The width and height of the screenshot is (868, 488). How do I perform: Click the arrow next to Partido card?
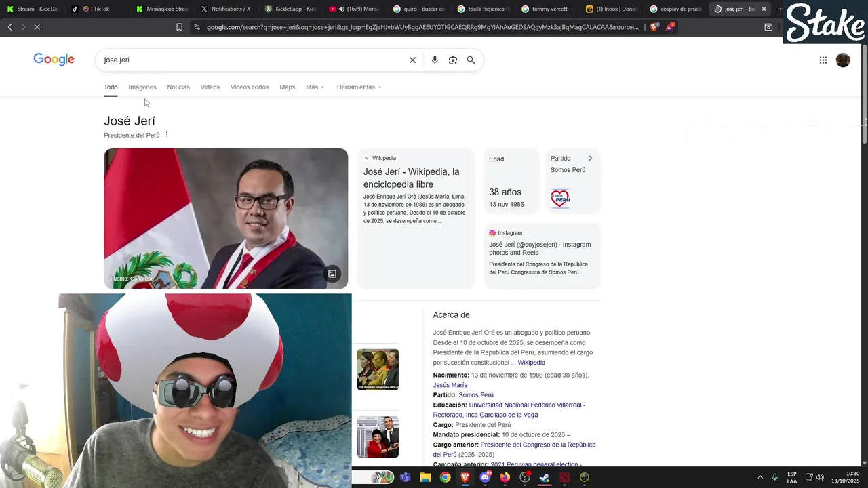pyautogui.click(x=590, y=159)
